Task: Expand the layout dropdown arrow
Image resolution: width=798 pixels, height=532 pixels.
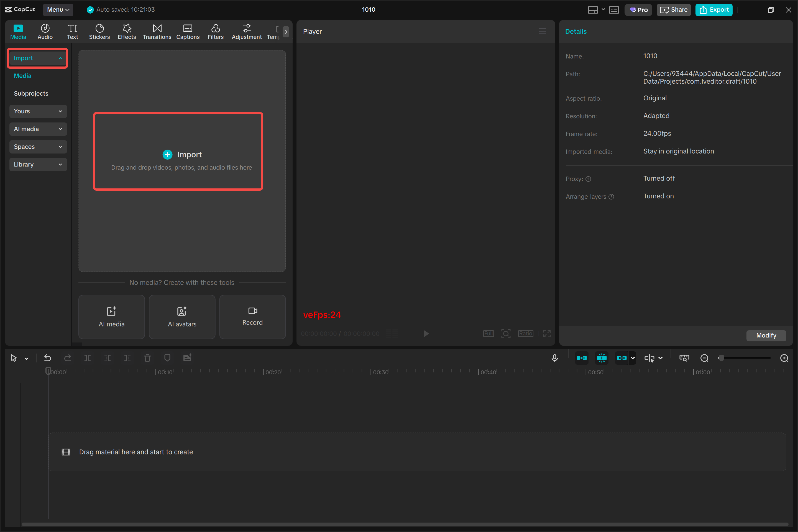Action: [603, 9]
